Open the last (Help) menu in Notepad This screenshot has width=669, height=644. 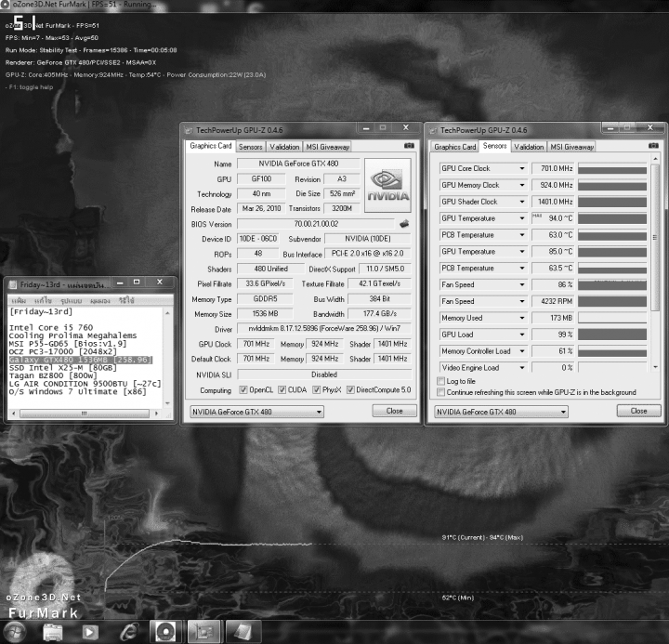(x=126, y=300)
